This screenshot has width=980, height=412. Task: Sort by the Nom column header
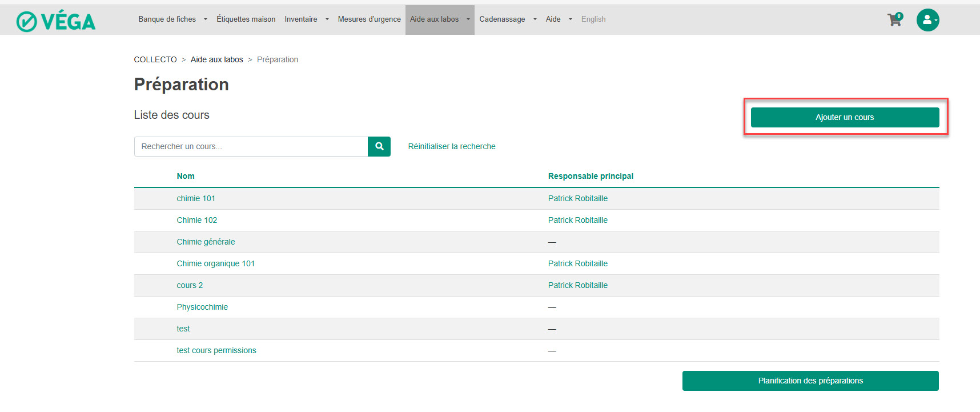(x=186, y=176)
